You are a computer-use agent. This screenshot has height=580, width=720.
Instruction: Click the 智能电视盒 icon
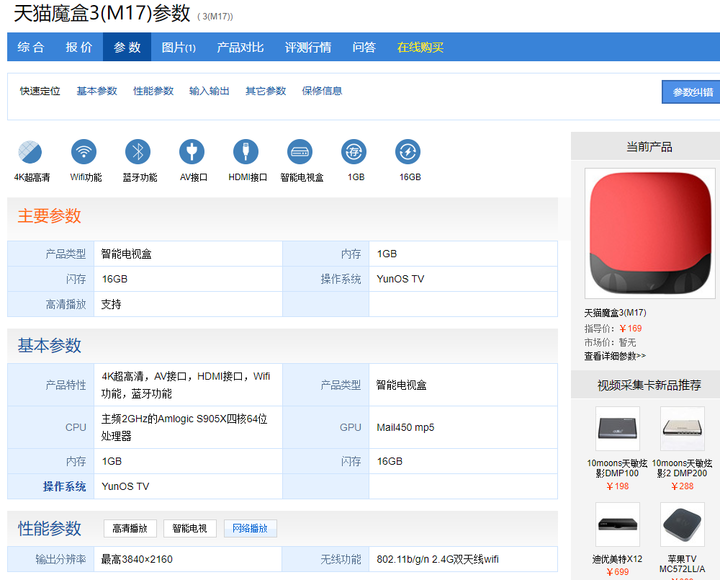[x=300, y=152]
